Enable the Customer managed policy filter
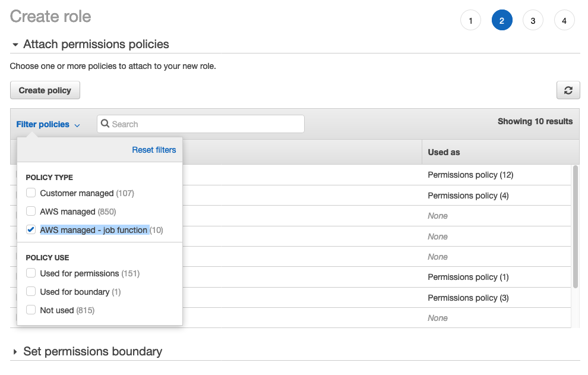Screen dimensions: 588x375 click(x=30, y=193)
